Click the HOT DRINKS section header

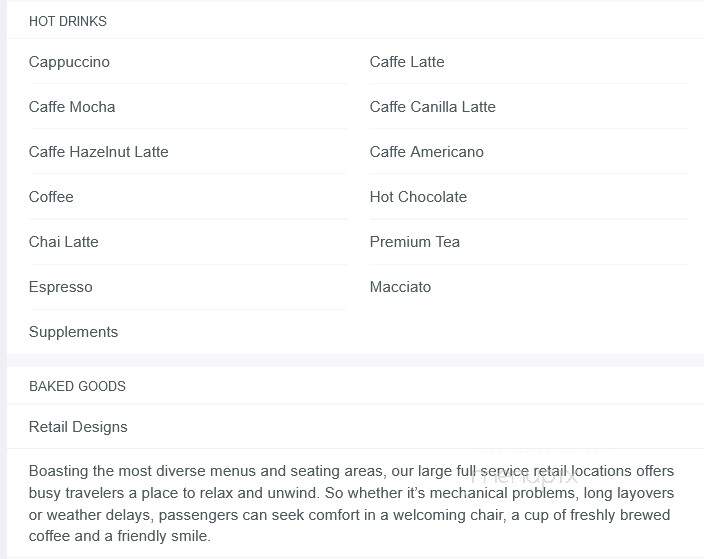(68, 21)
